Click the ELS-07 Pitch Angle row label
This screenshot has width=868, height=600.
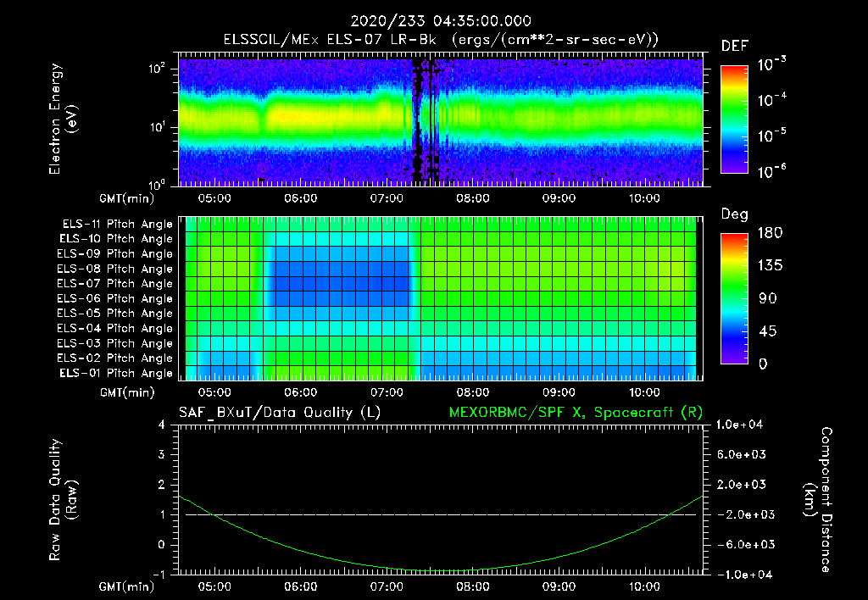pos(115,283)
